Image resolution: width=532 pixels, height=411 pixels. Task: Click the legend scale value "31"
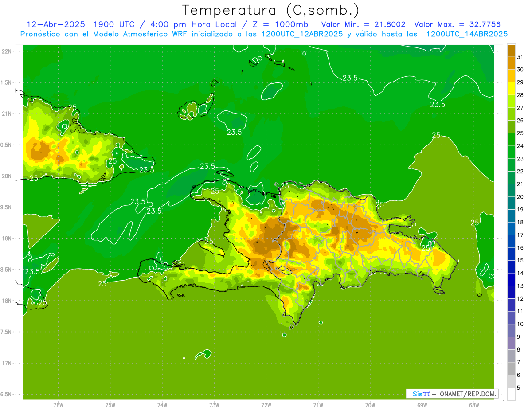(x=520, y=57)
